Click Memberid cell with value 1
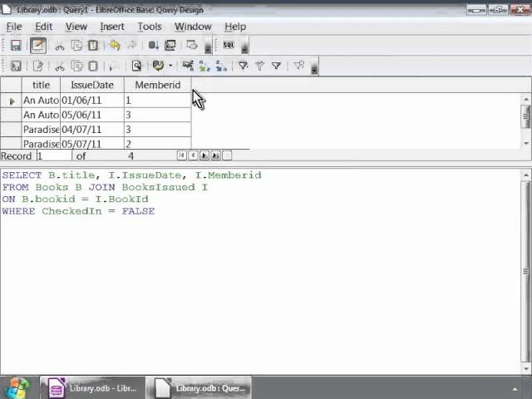Image resolution: width=532 pixels, height=399 pixels. 158,101
